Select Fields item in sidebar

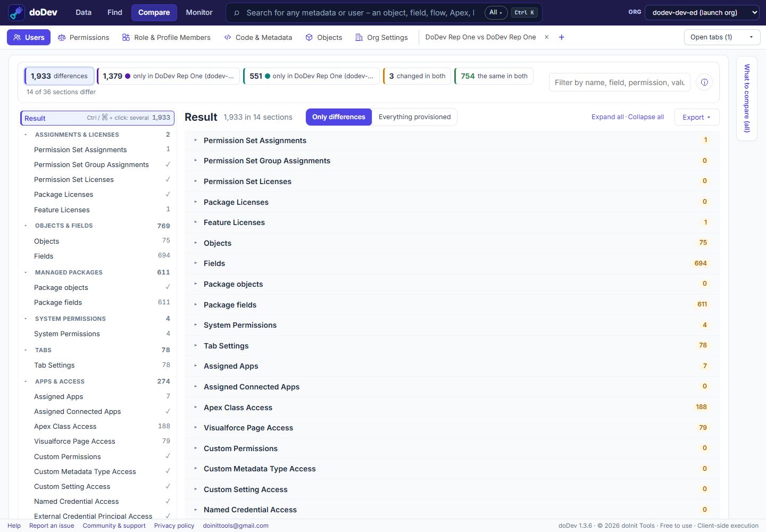point(97,256)
